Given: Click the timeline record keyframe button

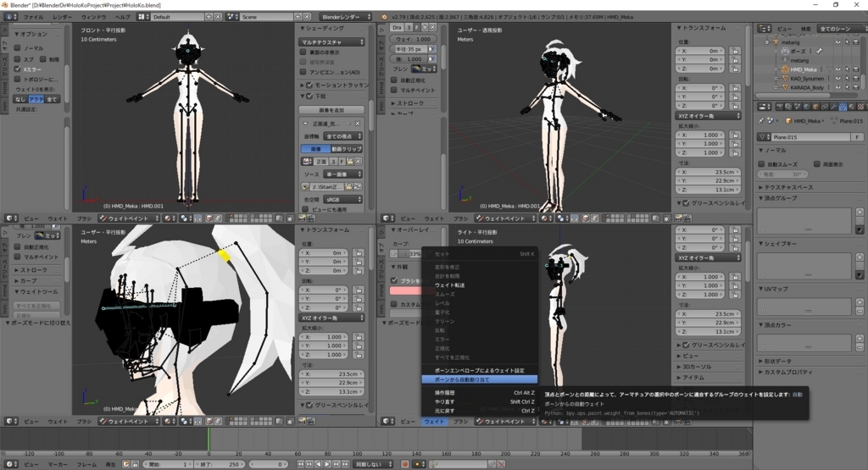Looking at the screenshot, I should (x=404, y=464).
